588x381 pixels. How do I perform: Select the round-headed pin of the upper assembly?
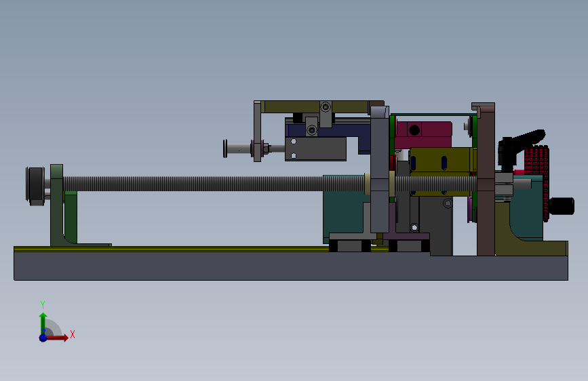[x=237, y=149]
